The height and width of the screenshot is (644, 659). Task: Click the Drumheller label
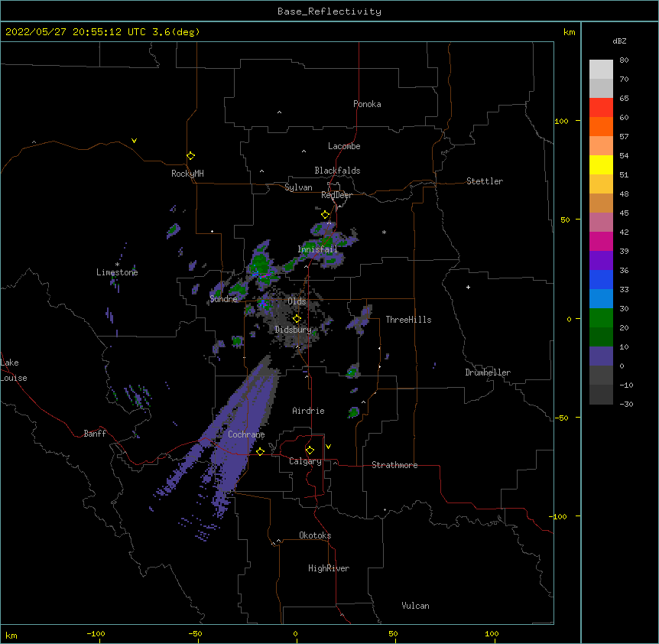pyautogui.click(x=488, y=372)
